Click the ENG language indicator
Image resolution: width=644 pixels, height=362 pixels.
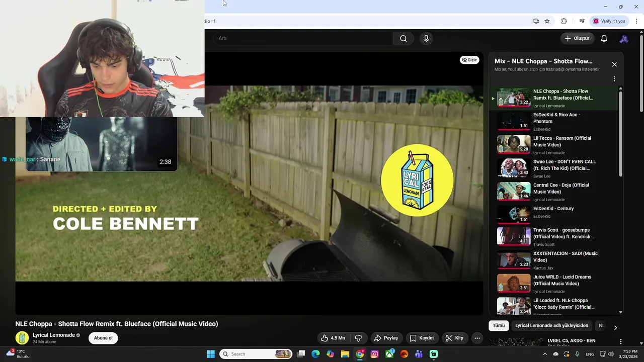[590, 354]
